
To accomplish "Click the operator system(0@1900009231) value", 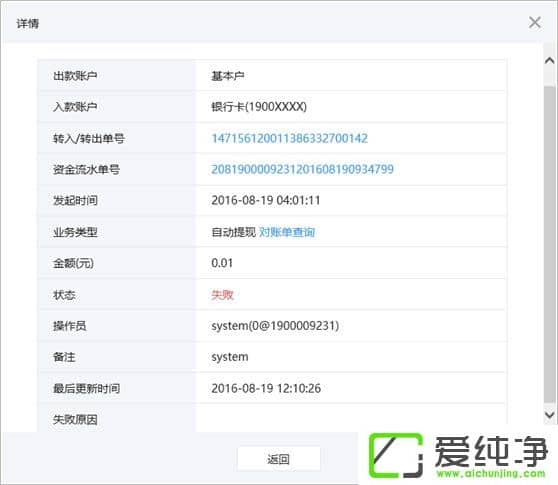I will click(275, 326).
